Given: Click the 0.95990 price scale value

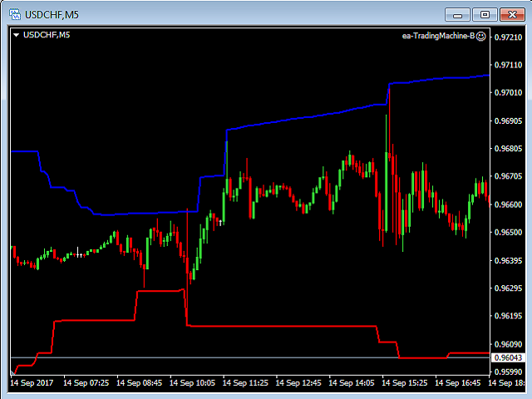Looking at the screenshot, I should (x=508, y=372).
